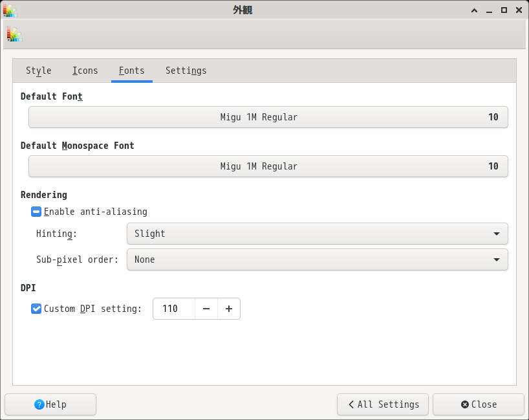This screenshot has width=529, height=420.
Task: Click the Hinting dropdown arrow
Action: (496, 234)
